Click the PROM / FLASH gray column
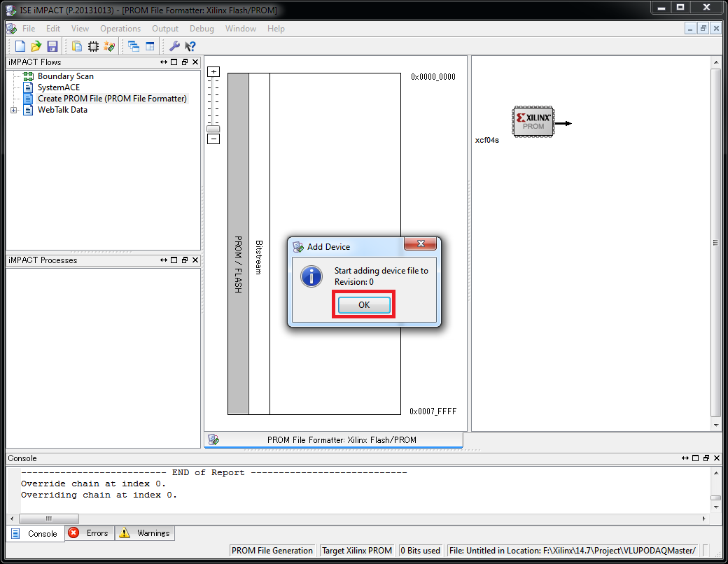 click(x=238, y=244)
